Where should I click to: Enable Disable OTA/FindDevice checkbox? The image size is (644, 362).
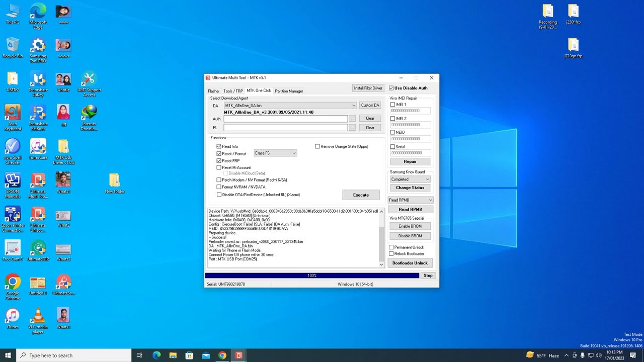coord(219,195)
